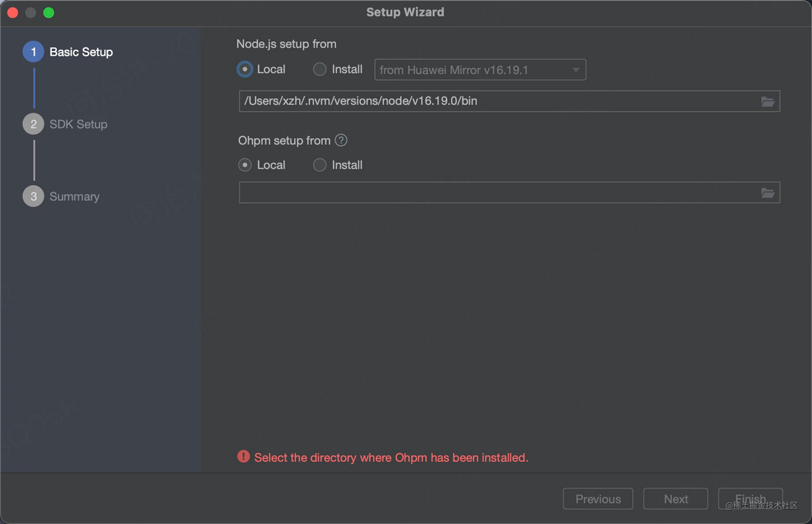The width and height of the screenshot is (812, 524).
Task: Open the Summary step label
Action: pyautogui.click(x=75, y=196)
